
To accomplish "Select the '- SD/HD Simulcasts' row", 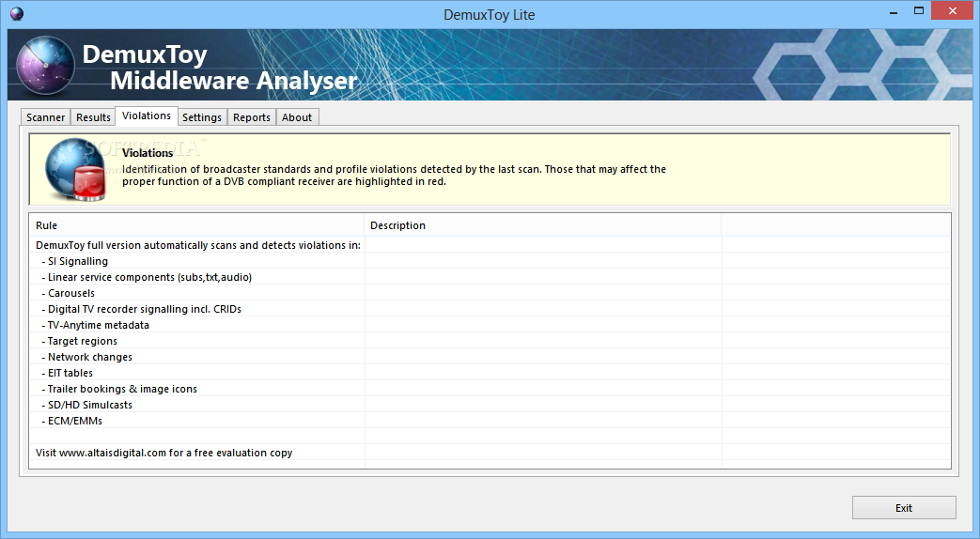I will pyautogui.click(x=490, y=405).
